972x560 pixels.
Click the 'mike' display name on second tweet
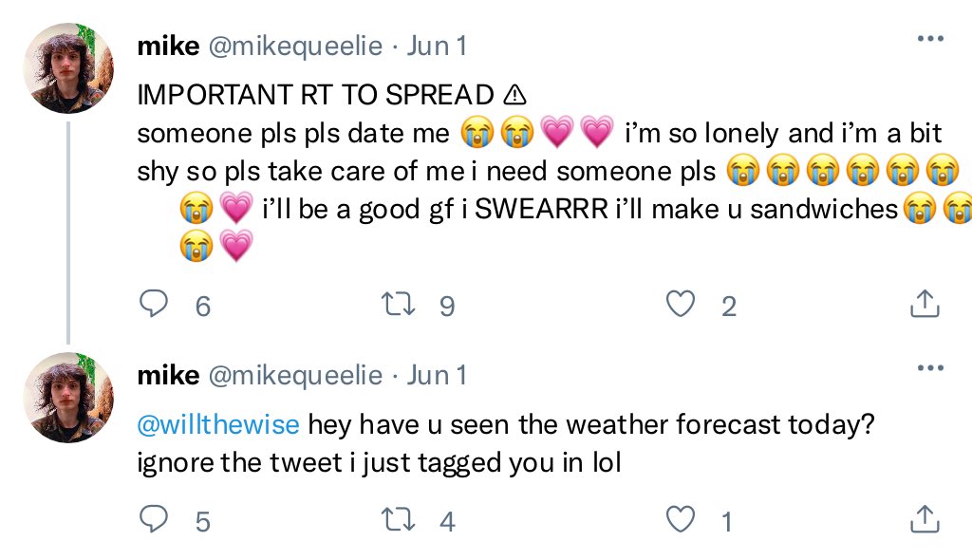[169, 375]
